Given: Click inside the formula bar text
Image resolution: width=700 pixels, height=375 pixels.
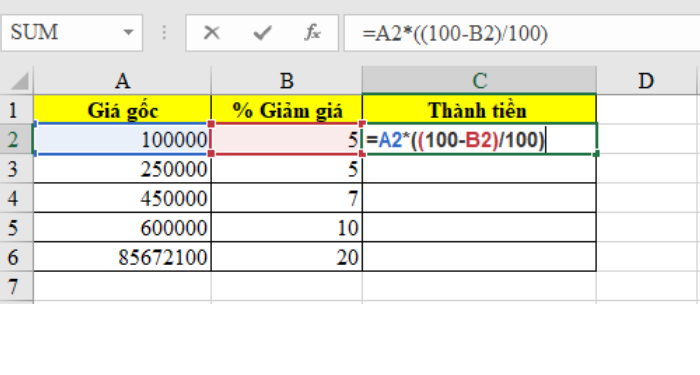Looking at the screenshot, I should click(455, 33).
